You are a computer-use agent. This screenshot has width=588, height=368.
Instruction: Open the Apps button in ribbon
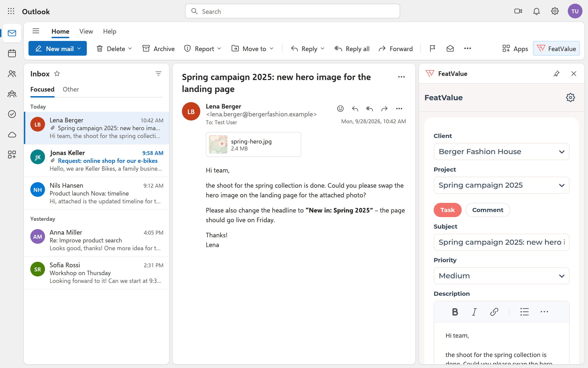tap(515, 49)
